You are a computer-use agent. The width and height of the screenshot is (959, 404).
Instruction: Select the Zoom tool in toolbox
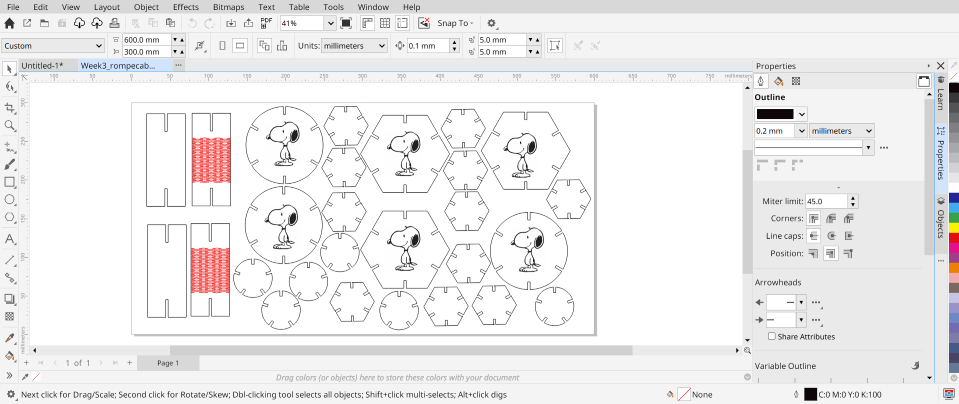[x=9, y=125]
